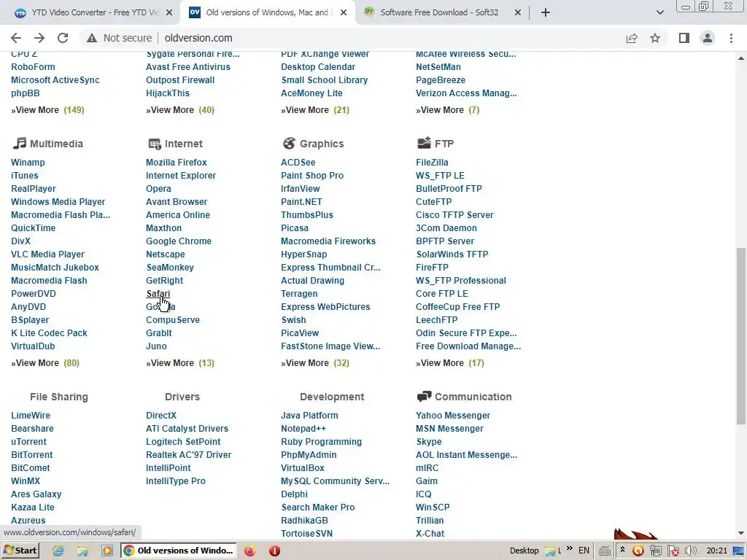Open Chrome's three-dot menu
747x560 pixels.
tap(731, 38)
